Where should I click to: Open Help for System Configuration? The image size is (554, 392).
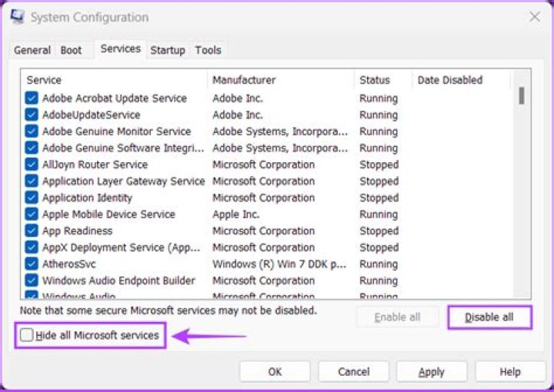point(510,371)
